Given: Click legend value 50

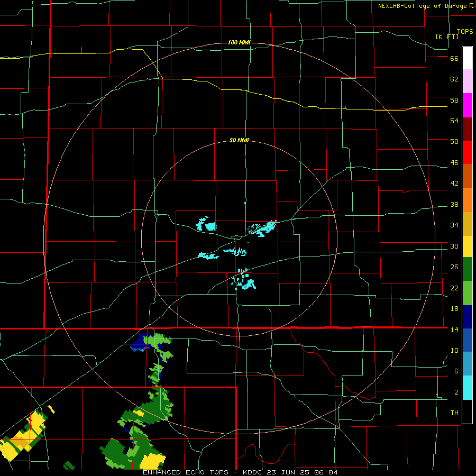Looking at the screenshot, I should pyautogui.click(x=454, y=141).
